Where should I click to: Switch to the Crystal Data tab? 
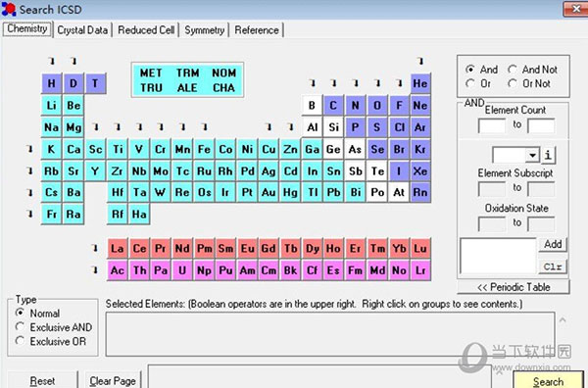tap(82, 30)
